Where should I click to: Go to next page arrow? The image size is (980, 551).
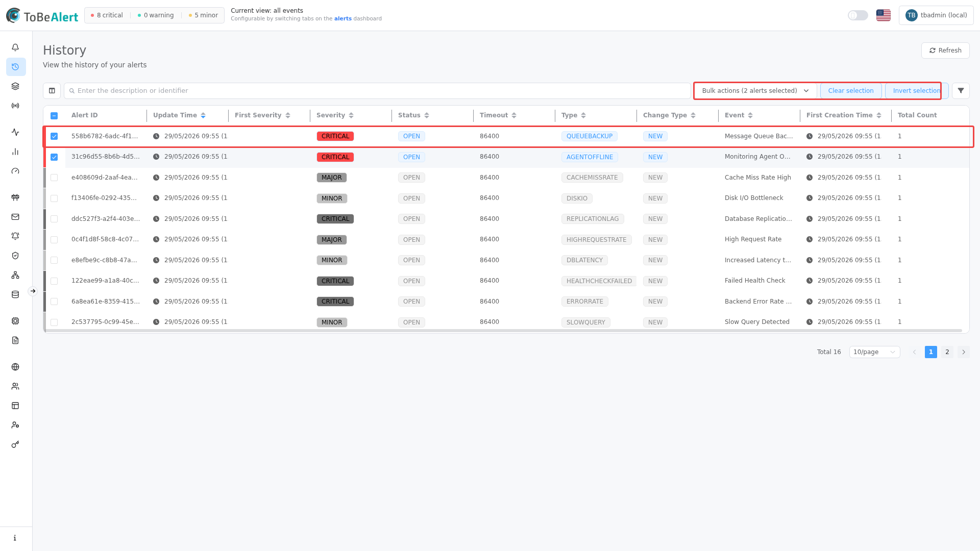coord(964,352)
